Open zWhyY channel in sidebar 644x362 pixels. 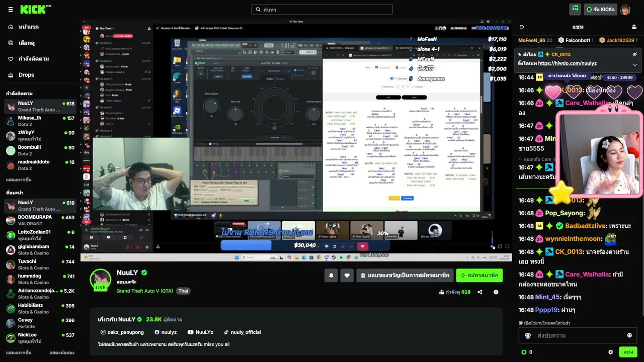[40, 136]
